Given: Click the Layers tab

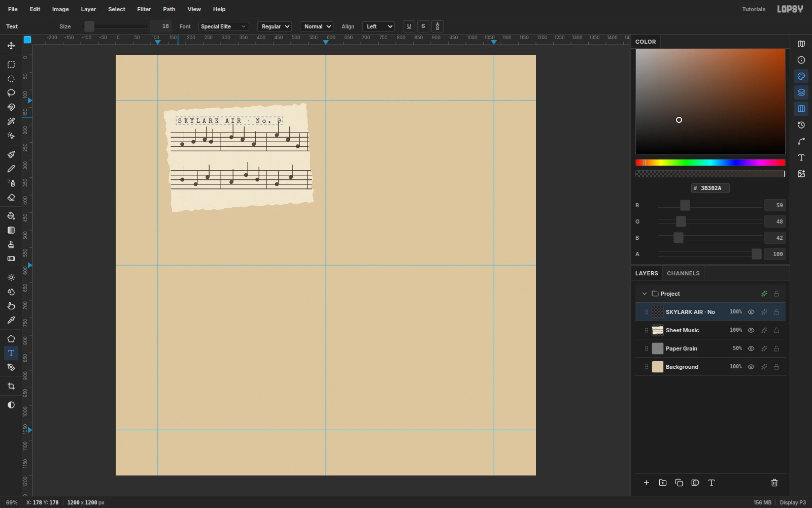Looking at the screenshot, I should tap(647, 273).
